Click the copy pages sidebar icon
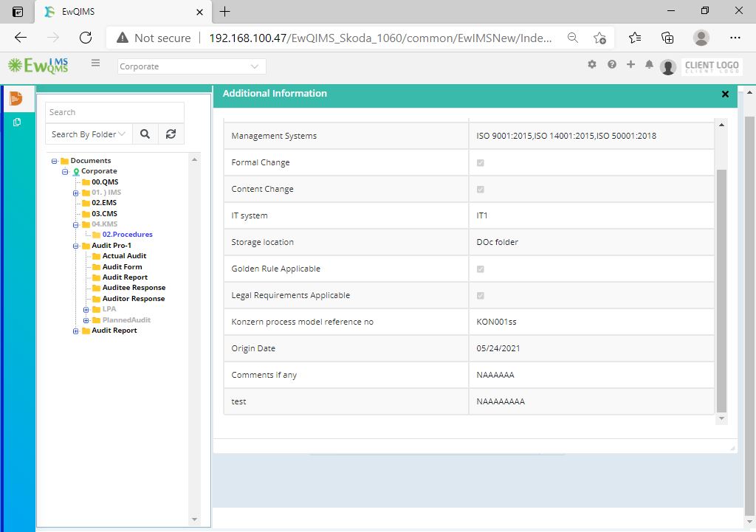 pyautogui.click(x=17, y=122)
